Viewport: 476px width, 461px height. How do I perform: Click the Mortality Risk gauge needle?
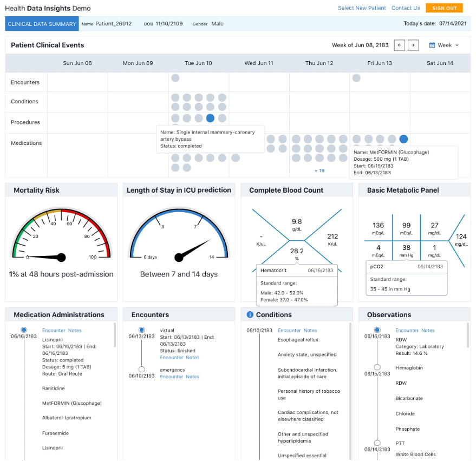tap(47, 257)
